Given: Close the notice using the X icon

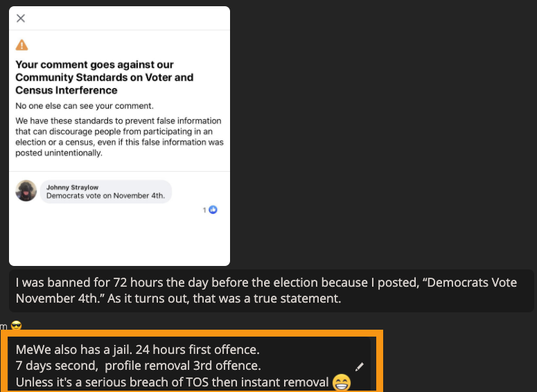Looking at the screenshot, I should (x=21, y=18).
